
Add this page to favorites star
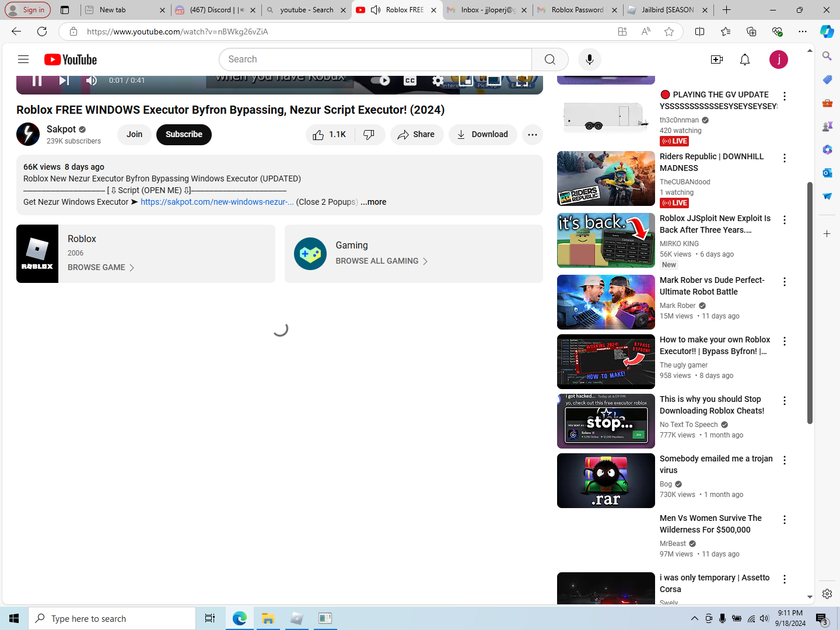pyautogui.click(x=669, y=32)
